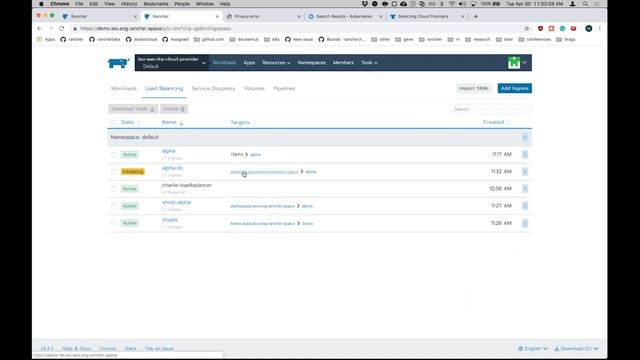Screen dimensions: 640x360
Task: Open the Help & Docs footer link
Action: tap(76, 349)
